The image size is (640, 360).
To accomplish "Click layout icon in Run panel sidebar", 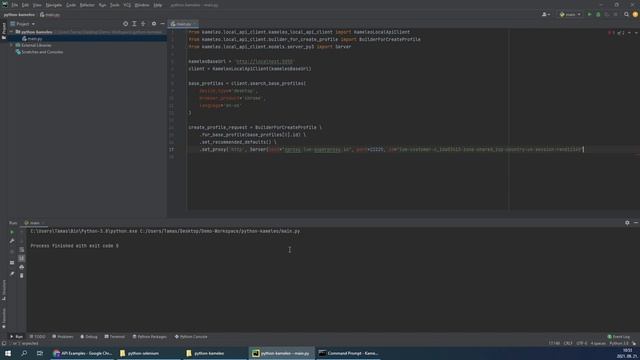I will pyautogui.click(x=12, y=263).
